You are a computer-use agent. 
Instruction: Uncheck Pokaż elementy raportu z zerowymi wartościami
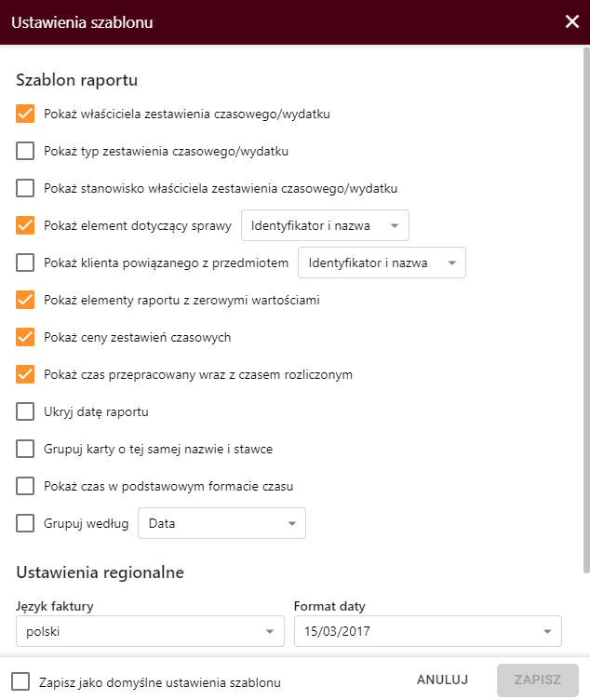point(25,300)
